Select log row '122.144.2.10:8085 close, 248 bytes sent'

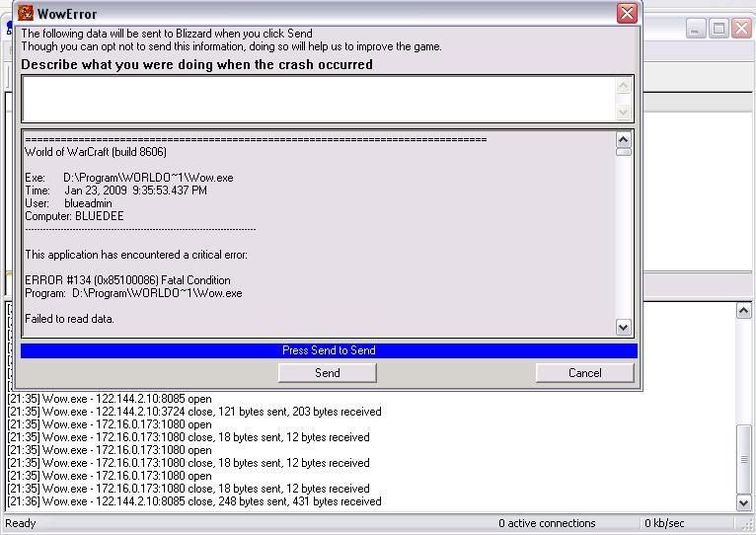coord(194,501)
